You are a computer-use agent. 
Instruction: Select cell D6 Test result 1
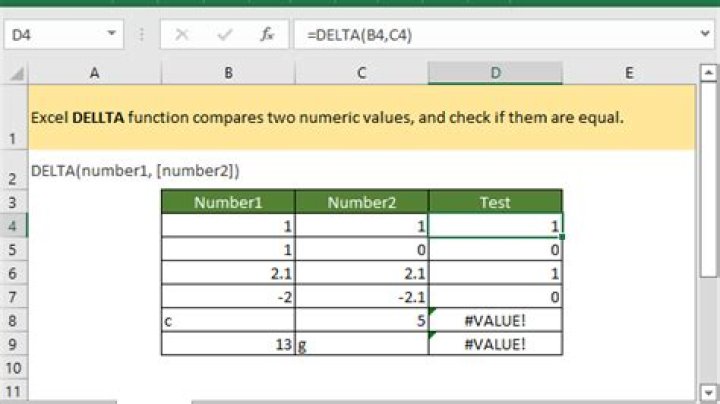pyautogui.click(x=495, y=273)
